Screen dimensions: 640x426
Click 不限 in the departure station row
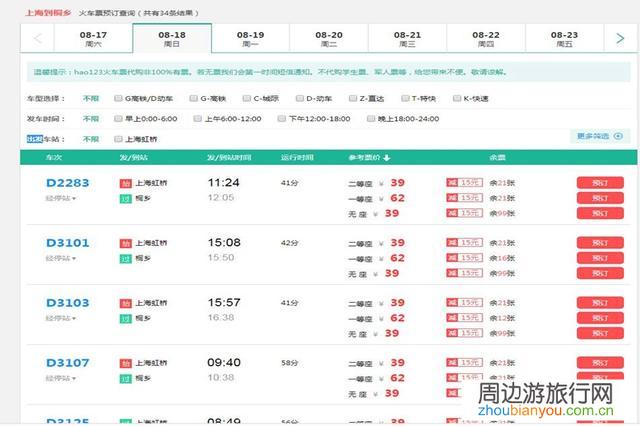[x=91, y=139]
